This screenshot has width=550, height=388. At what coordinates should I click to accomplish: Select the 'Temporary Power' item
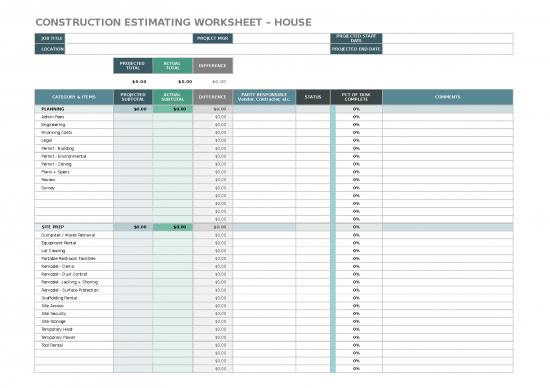(58, 337)
